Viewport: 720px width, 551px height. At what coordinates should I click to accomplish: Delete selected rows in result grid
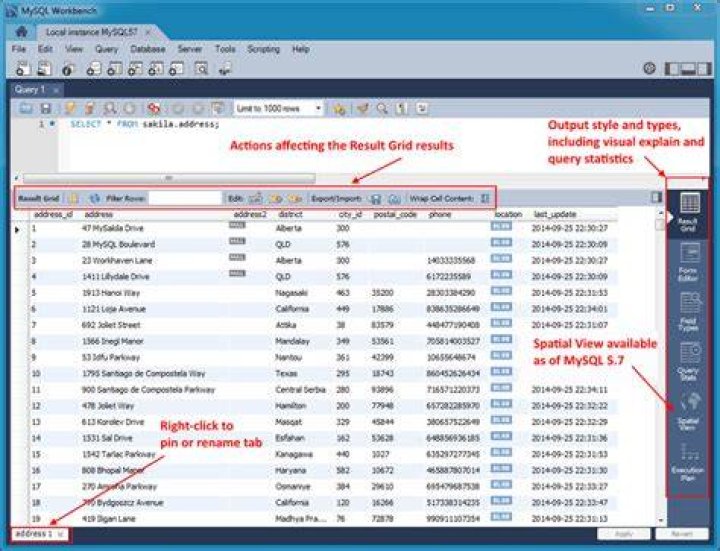295,198
